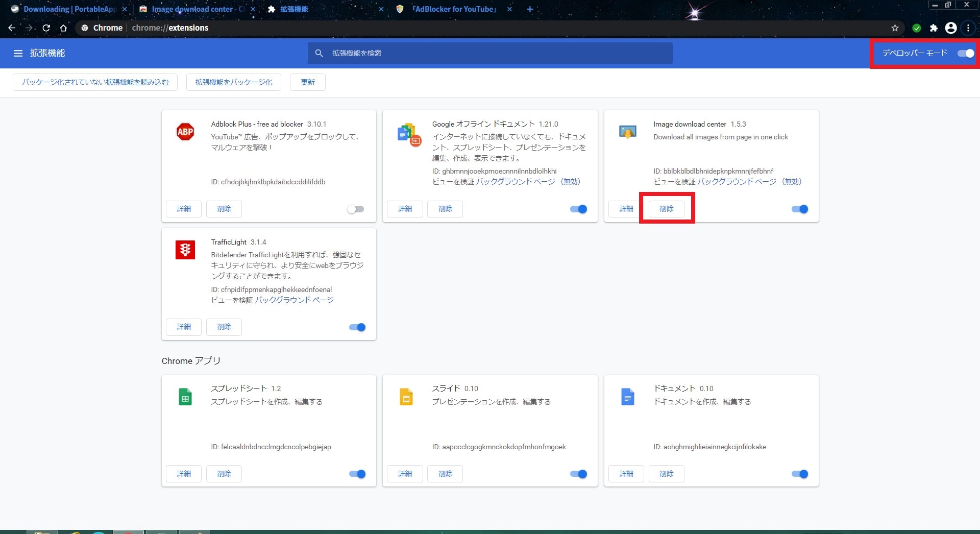Click the forward navigation arrow
The height and width of the screenshot is (534, 980).
coord(29,28)
